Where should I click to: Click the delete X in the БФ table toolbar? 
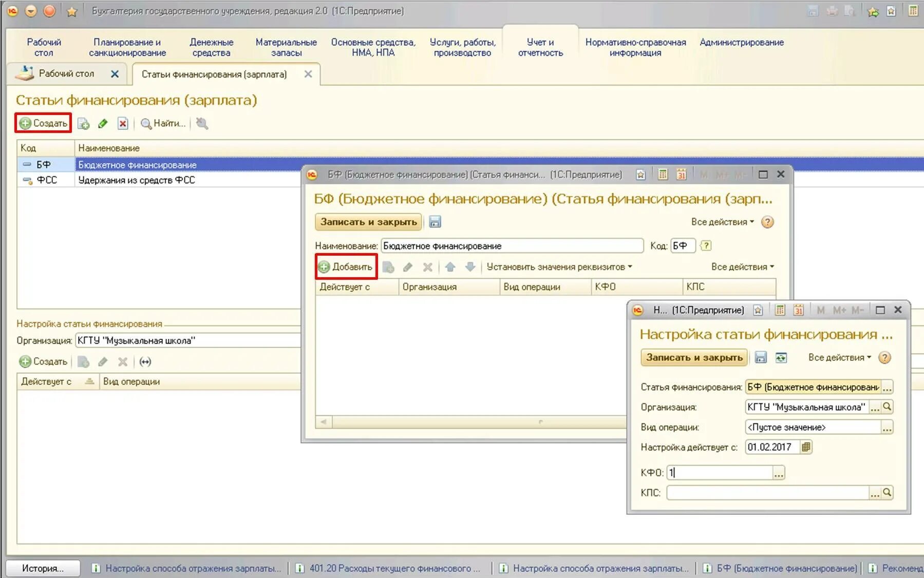427,267
